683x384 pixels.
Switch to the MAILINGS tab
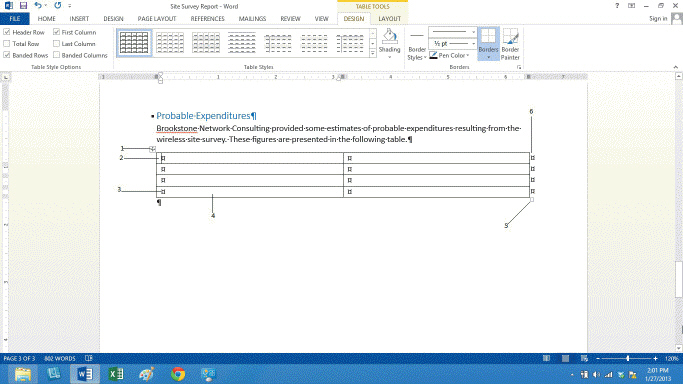[252, 19]
